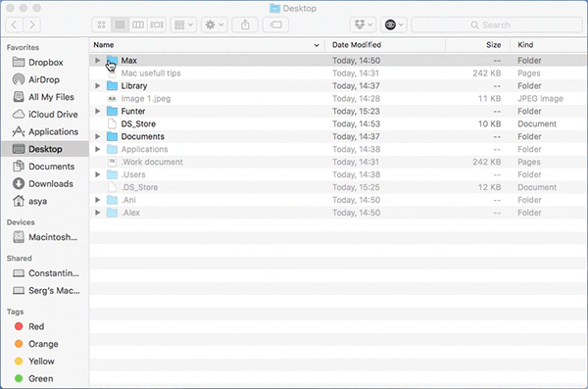Select column view button
This screenshot has height=389, width=588.
pos(138,25)
